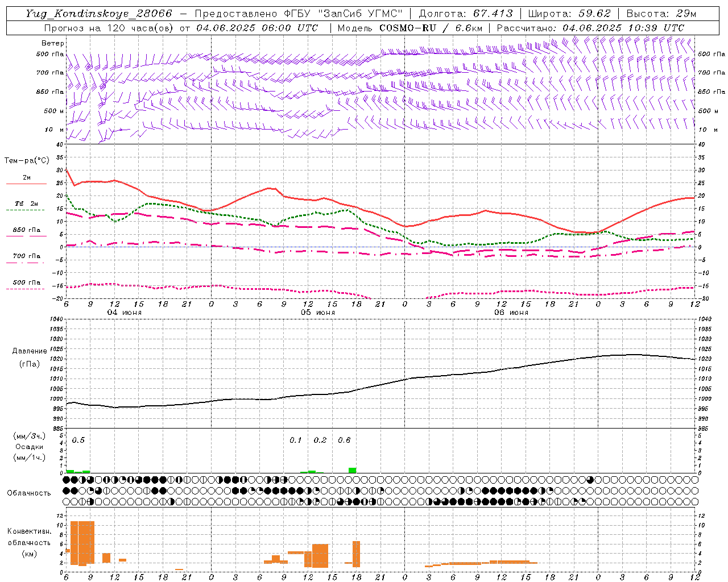Click the Осадки panel label
728x582 pixels.
[x=30, y=447]
